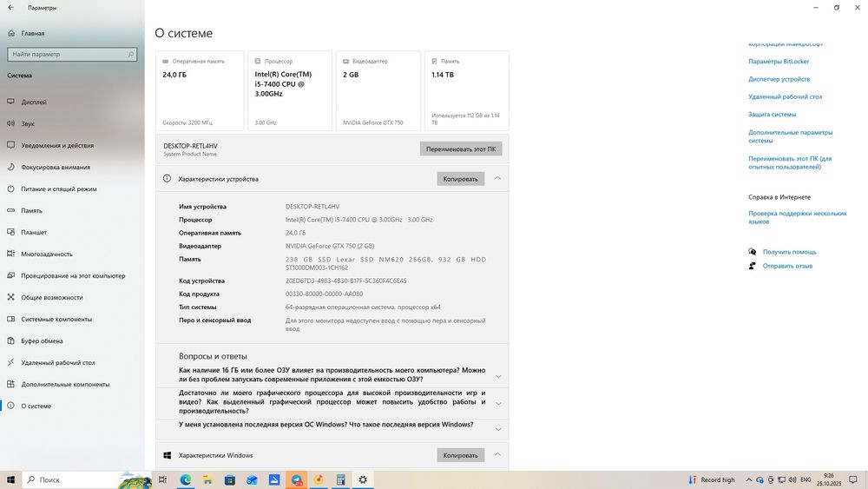Screen dimensions: 868x489
Task: Click the Оперативная память 24,0 ГБ card
Action: point(200,91)
